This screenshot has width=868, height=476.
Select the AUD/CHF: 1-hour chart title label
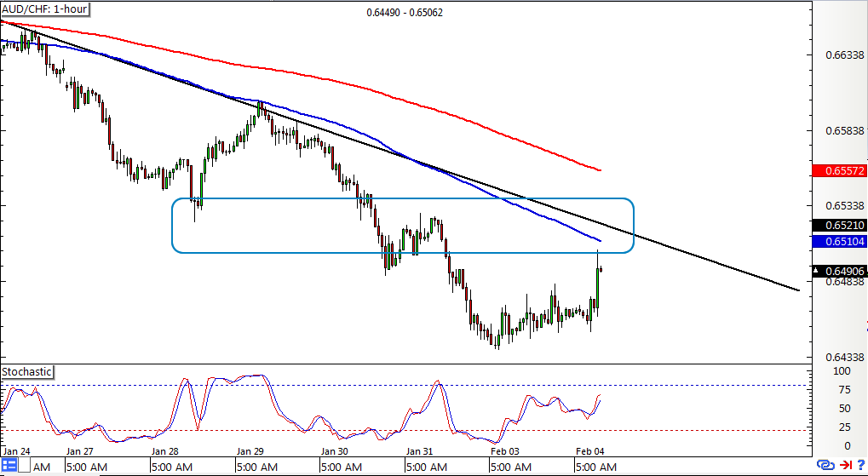(44, 9)
